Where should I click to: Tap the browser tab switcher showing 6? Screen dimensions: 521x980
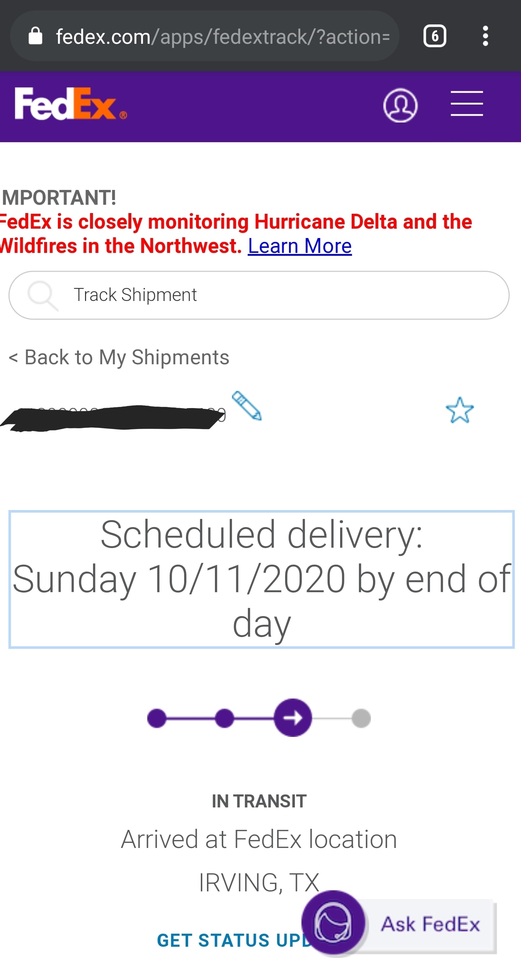tap(435, 37)
